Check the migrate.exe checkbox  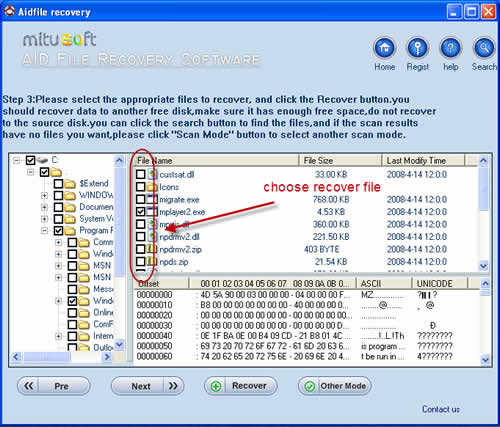141,199
